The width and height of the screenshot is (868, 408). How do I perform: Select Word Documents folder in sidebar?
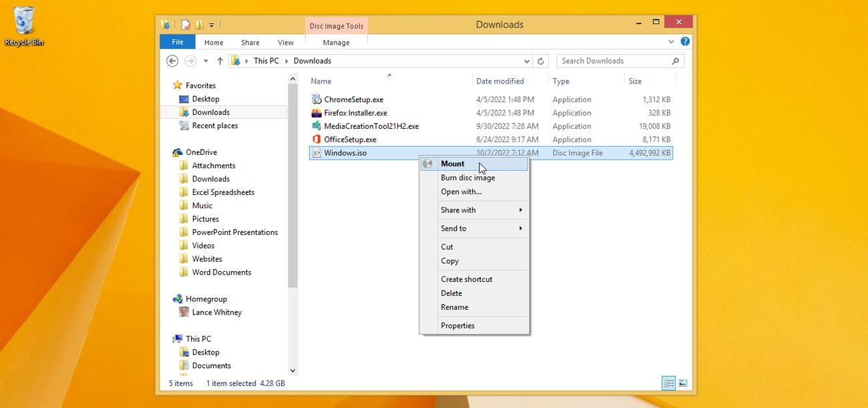tap(222, 272)
